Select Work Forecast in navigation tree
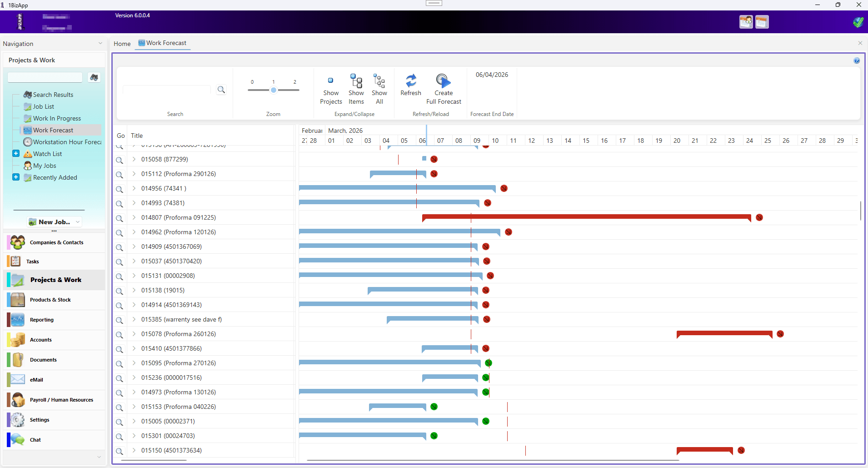The height and width of the screenshot is (468, 868). click(x=53, y=130)
